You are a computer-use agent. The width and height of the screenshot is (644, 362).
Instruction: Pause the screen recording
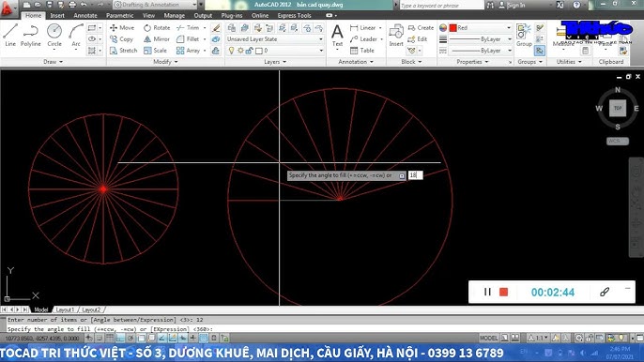487,292
